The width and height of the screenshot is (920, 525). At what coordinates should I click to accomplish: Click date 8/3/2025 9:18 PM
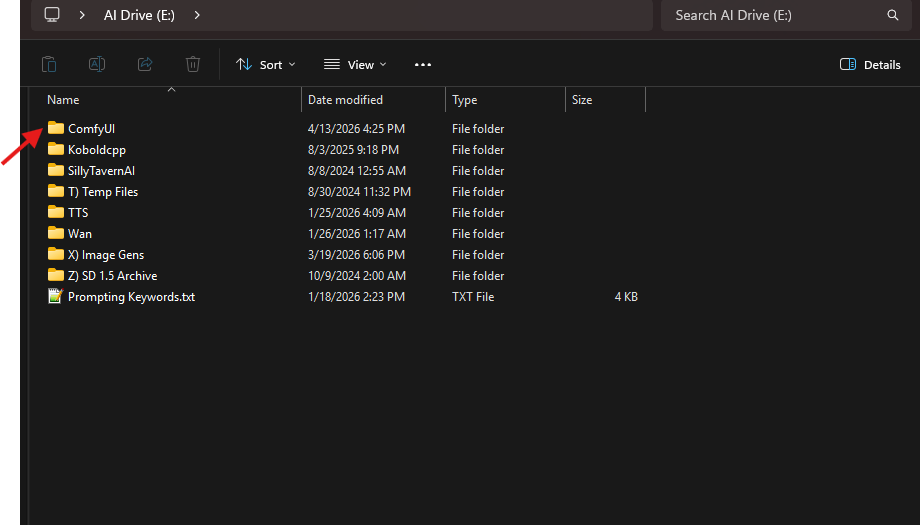point(353,150)
